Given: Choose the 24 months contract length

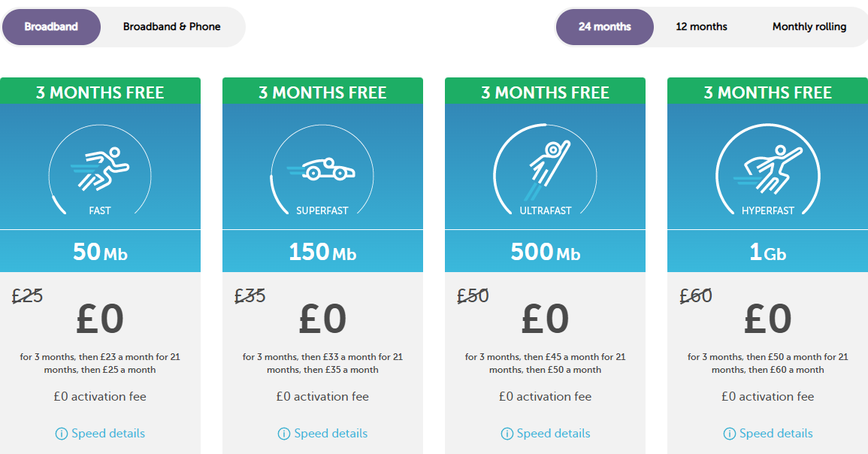Looking at the screenshot, I should tap(604, 26).
